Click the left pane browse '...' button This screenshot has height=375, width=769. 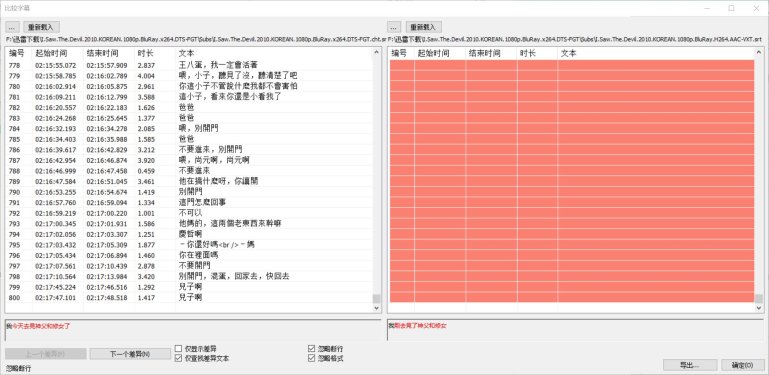(13, 27)
